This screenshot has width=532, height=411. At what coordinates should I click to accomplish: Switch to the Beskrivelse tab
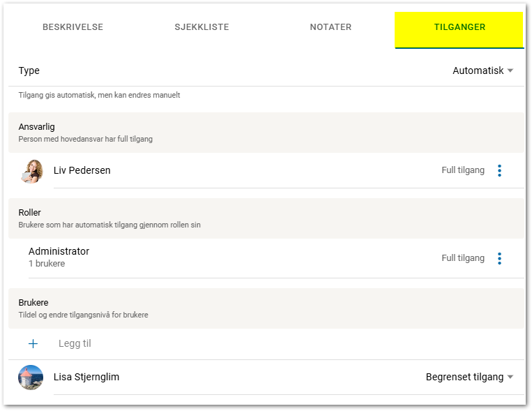73,27
